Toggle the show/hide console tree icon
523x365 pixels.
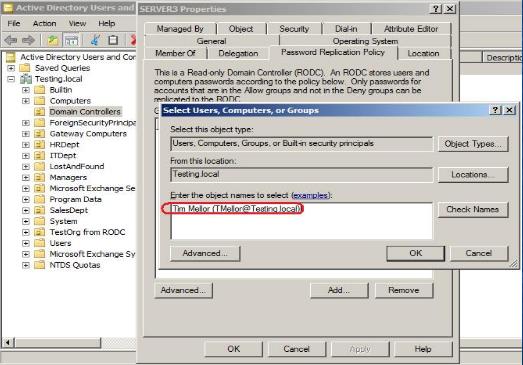click(71, 40)
